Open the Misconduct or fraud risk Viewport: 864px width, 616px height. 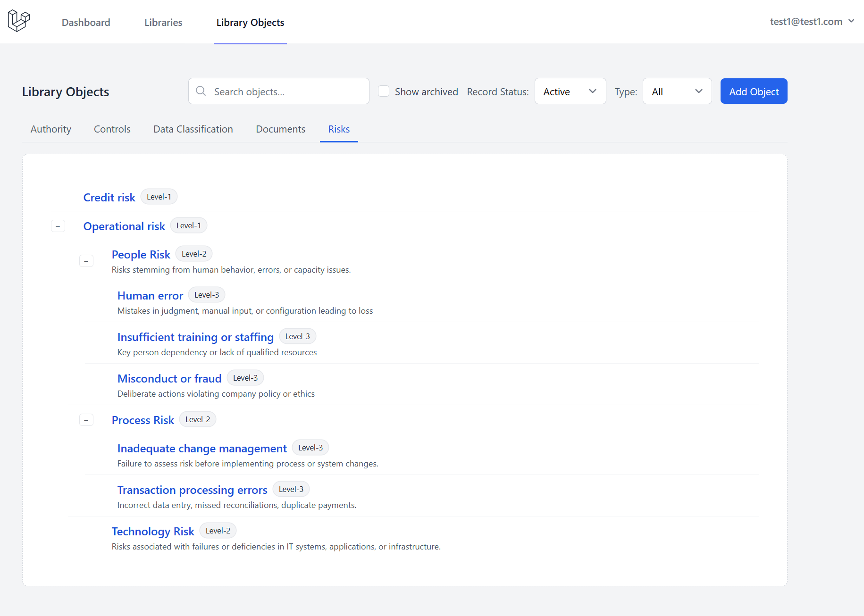169,379
